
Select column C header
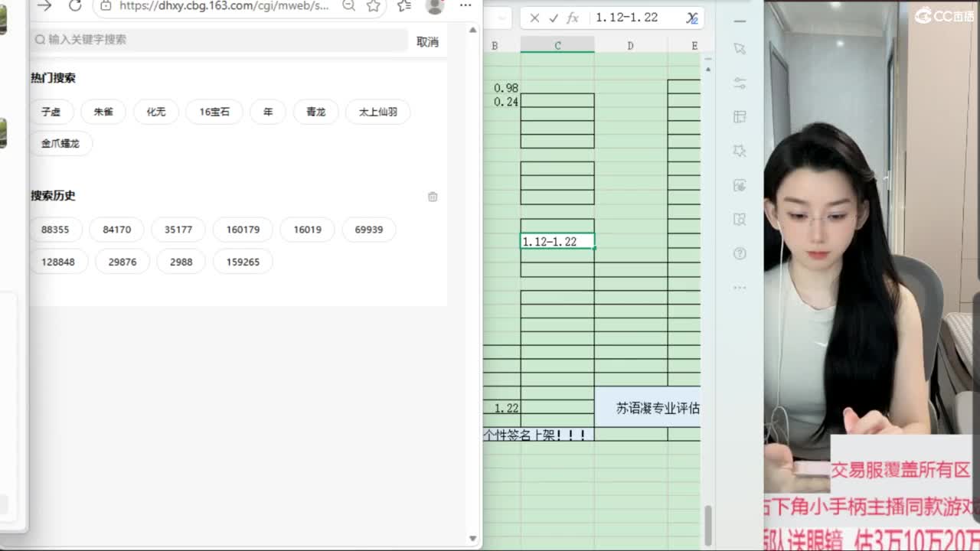[557, 46]
